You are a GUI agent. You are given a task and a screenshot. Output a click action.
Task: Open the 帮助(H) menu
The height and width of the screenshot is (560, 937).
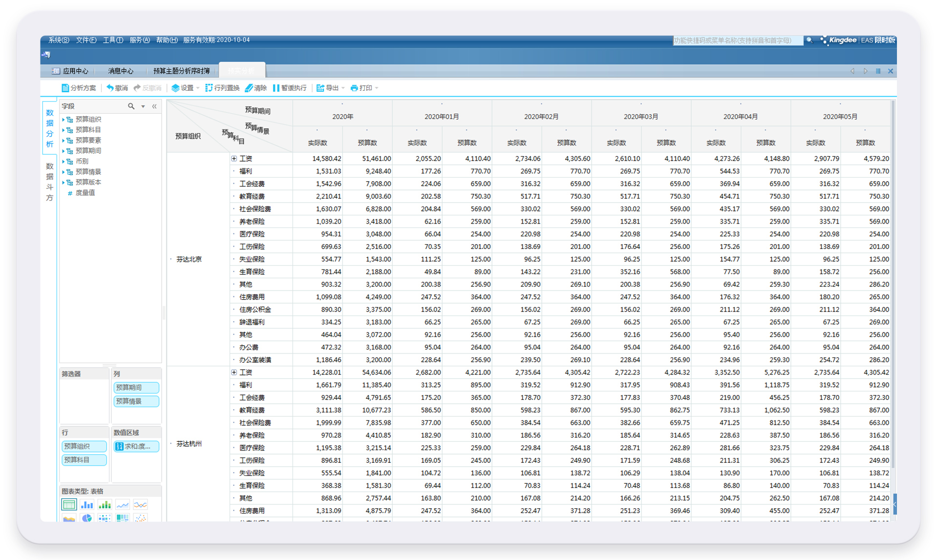point(167,40)
